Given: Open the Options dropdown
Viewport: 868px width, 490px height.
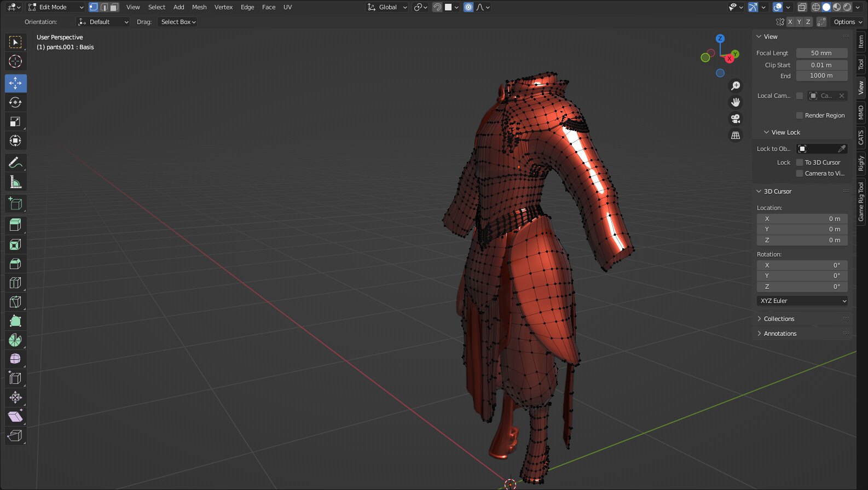Looking at the screenshot, I should pos(848,22).
